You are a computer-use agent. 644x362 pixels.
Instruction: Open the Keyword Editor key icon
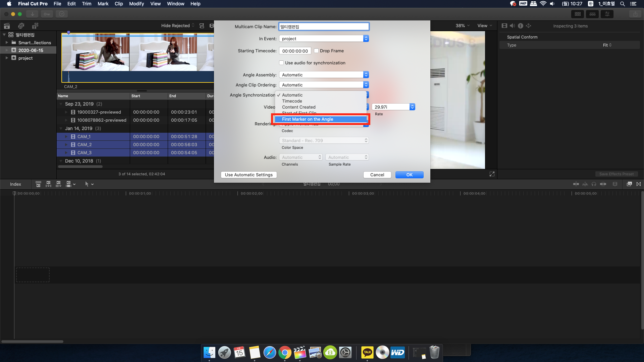coord(47,14)
